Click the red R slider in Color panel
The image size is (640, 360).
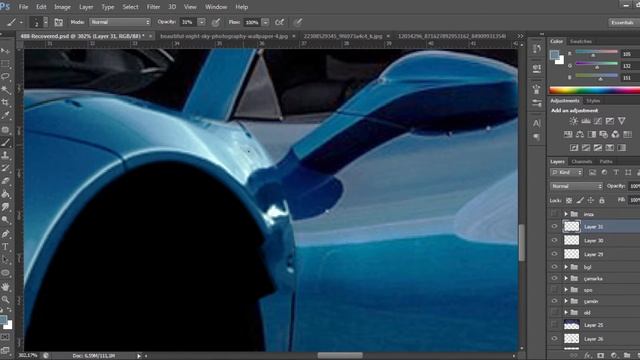(596, 53)
